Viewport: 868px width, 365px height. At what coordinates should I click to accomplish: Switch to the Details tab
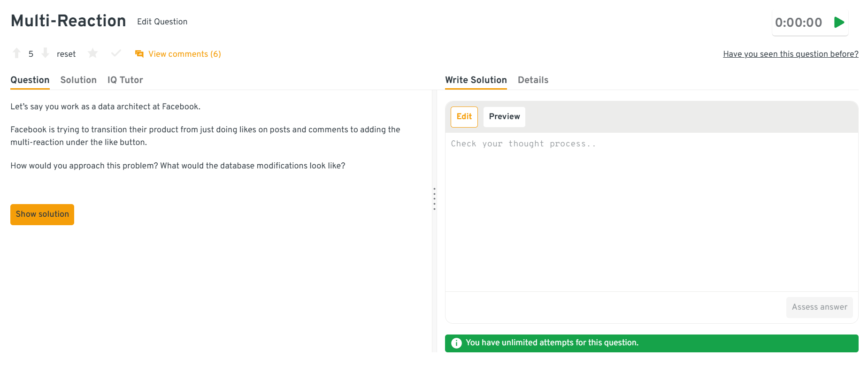(533, 80)
